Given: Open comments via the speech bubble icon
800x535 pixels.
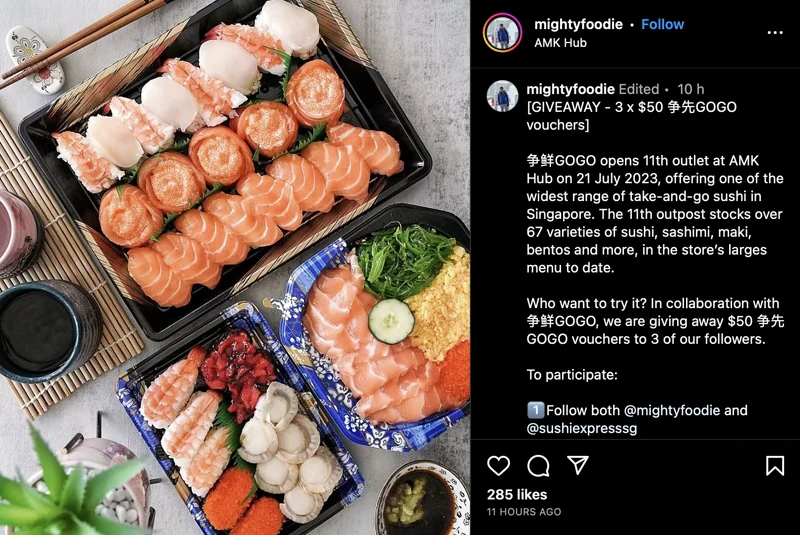Looking at the screenshot, I should pos(538,466).
